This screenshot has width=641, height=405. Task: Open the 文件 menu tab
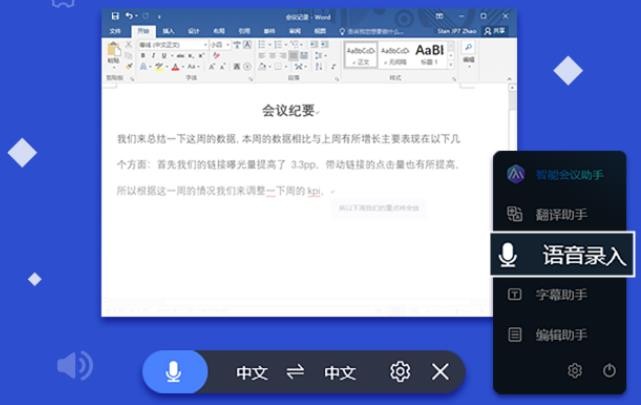115,31
